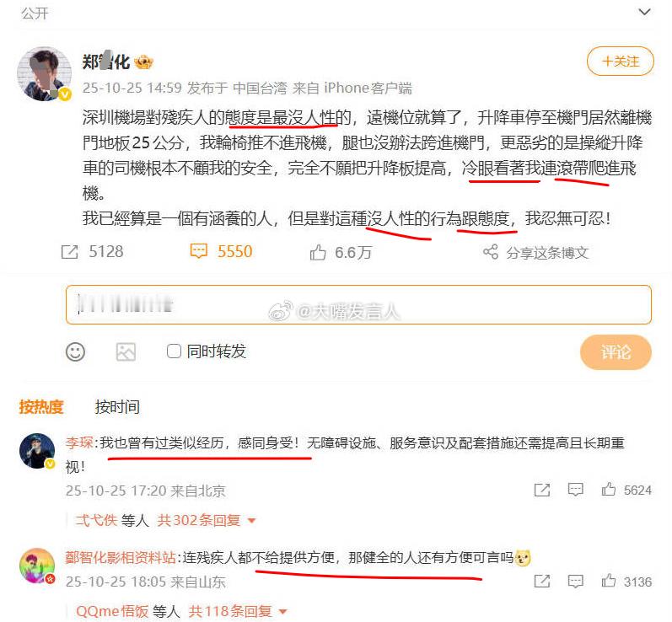The width and height of the screenshot is (672, 622).
Task: Open the chevron dropdown next to 公开
Action: click(x=644, y=12)
